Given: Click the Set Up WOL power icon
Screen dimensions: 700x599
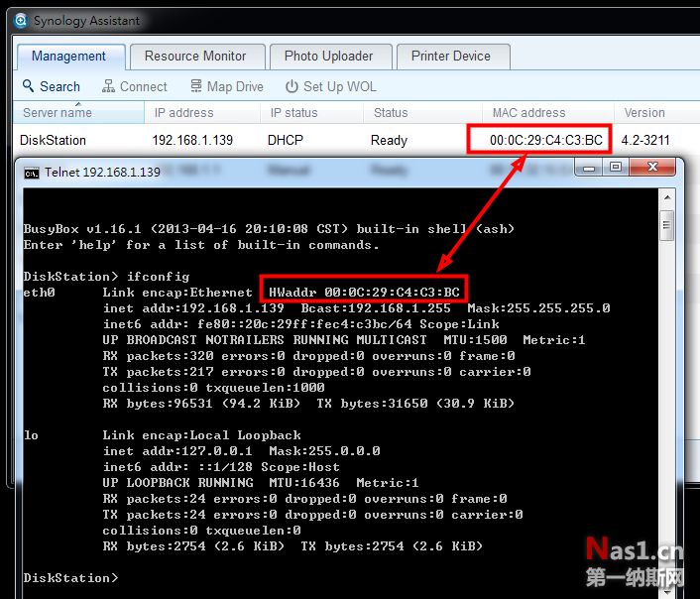Looking at the screenshot, I should [x=292, y=86].
